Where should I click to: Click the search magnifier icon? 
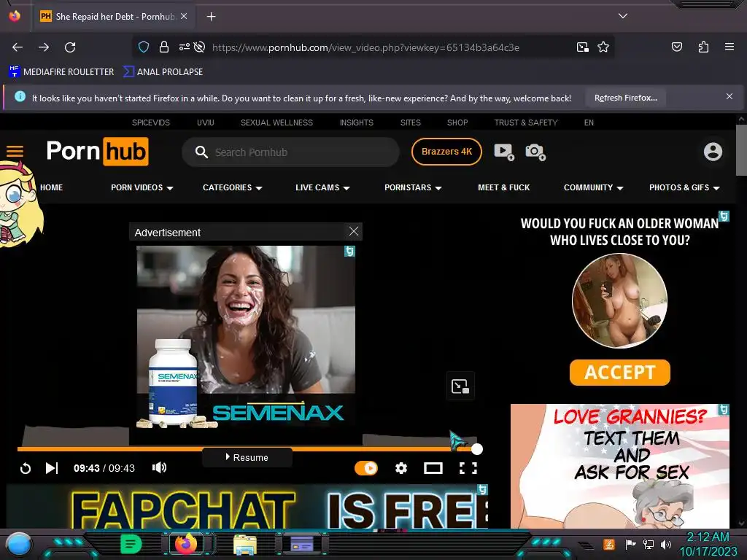click(201, 152)
